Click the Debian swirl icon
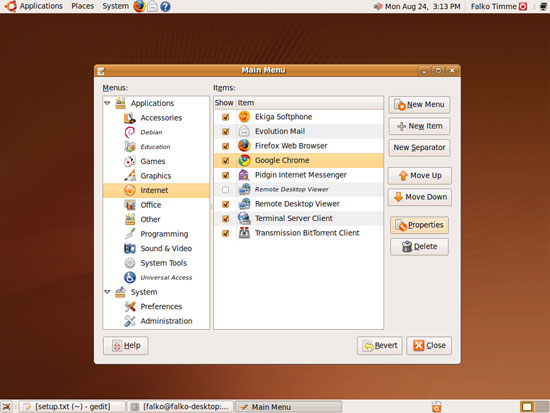 click(x=129, y=132)
